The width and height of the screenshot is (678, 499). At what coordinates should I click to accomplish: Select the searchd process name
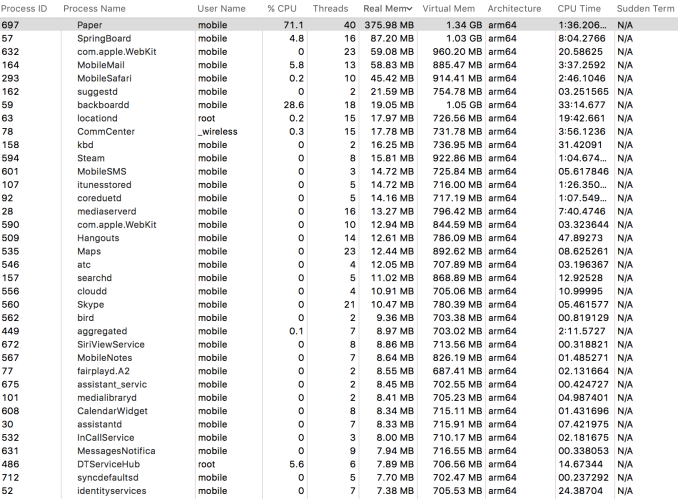point(94,278)
